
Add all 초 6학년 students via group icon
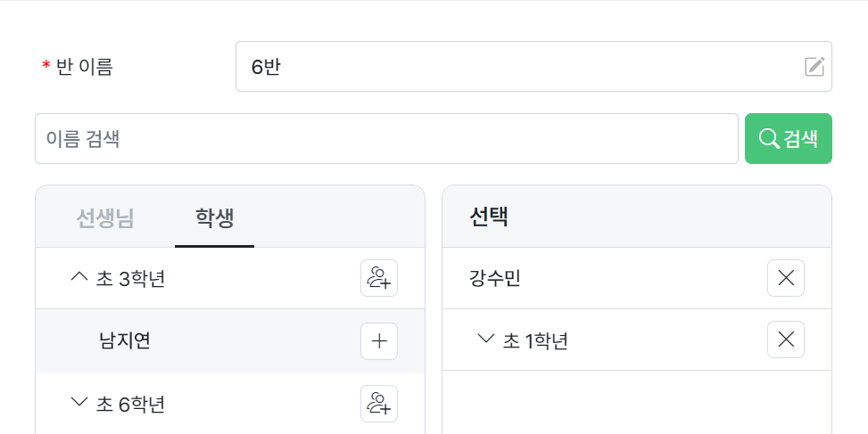click(379, 404)
